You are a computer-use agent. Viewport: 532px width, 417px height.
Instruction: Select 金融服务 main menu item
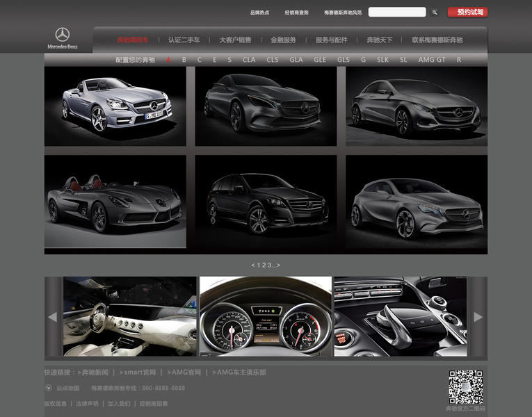pos(283,40)
